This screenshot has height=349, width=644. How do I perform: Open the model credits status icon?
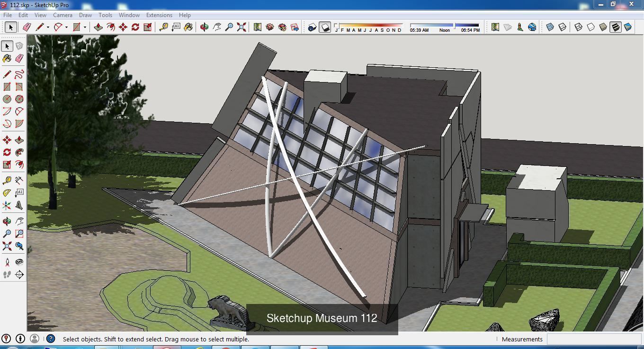coord(20,339)
